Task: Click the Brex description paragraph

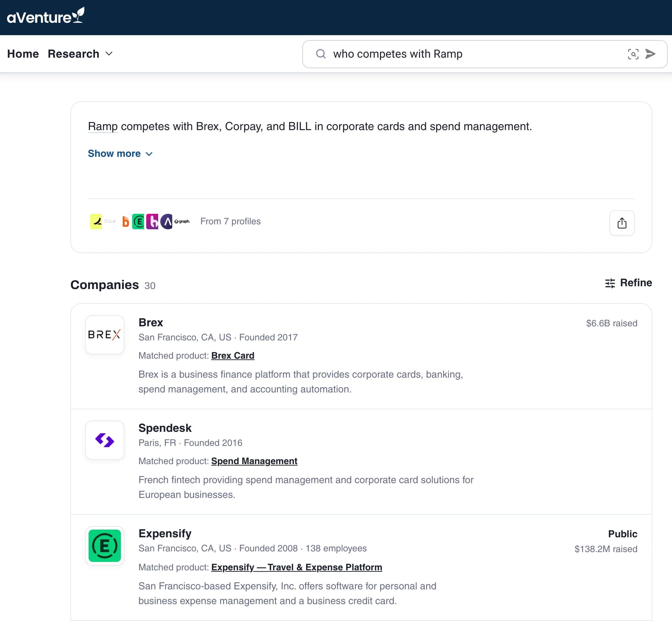Action: click(x=301, y=382)
